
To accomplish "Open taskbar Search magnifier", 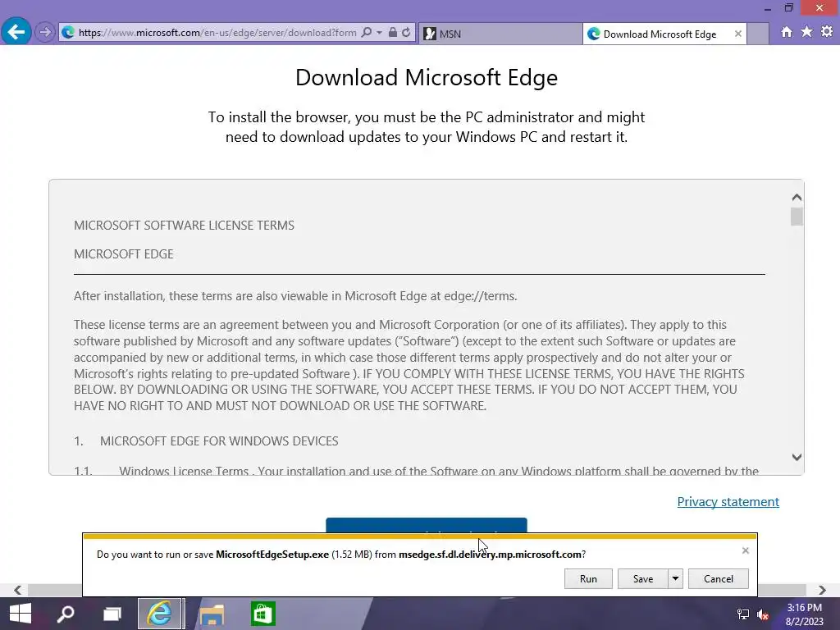I will [66, 614].
